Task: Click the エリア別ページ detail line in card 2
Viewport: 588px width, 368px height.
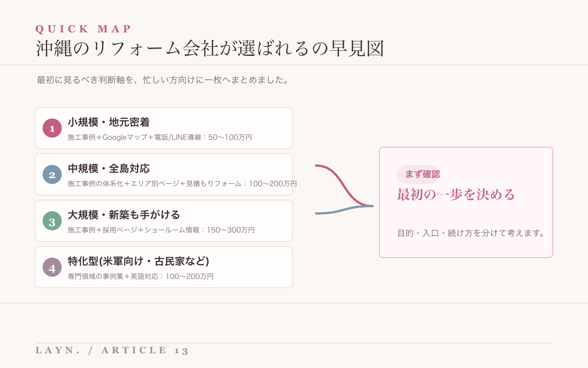Action: (x=182, y=184)
